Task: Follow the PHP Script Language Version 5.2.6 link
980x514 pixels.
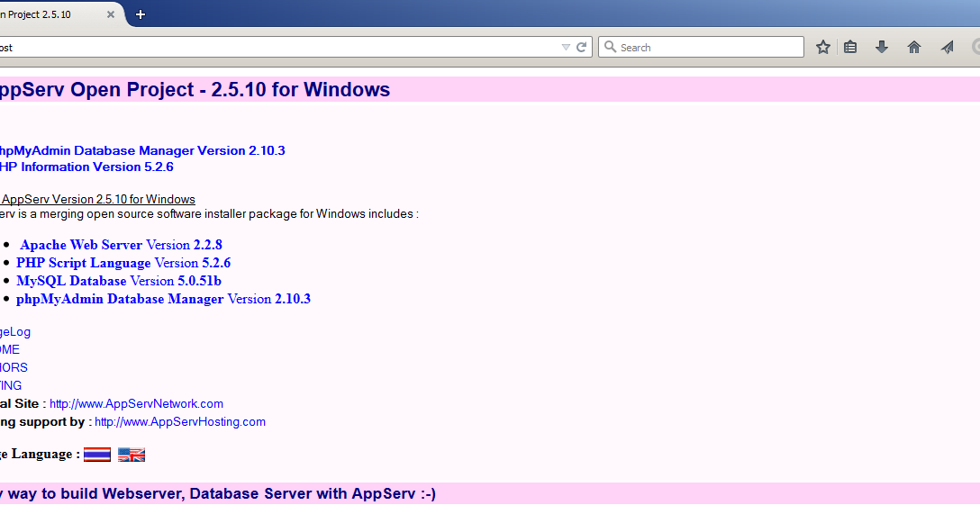Action: (123, 263)
